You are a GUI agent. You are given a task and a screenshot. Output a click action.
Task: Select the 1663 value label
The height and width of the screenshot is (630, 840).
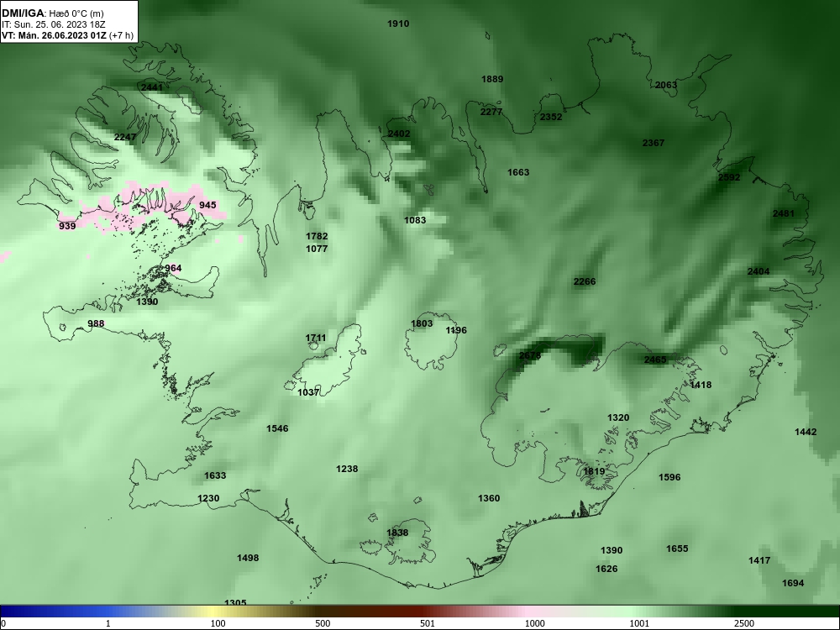(x=518, y=172)
